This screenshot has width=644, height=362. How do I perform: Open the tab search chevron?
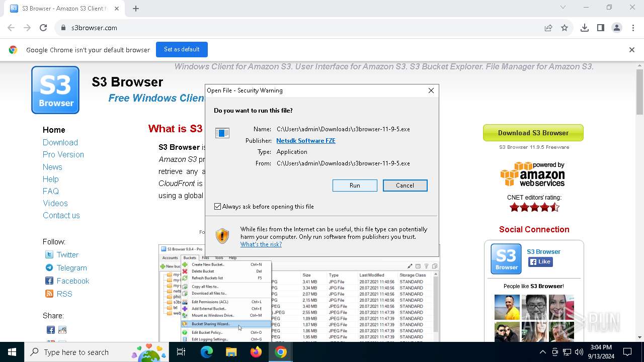click(563, 8)
